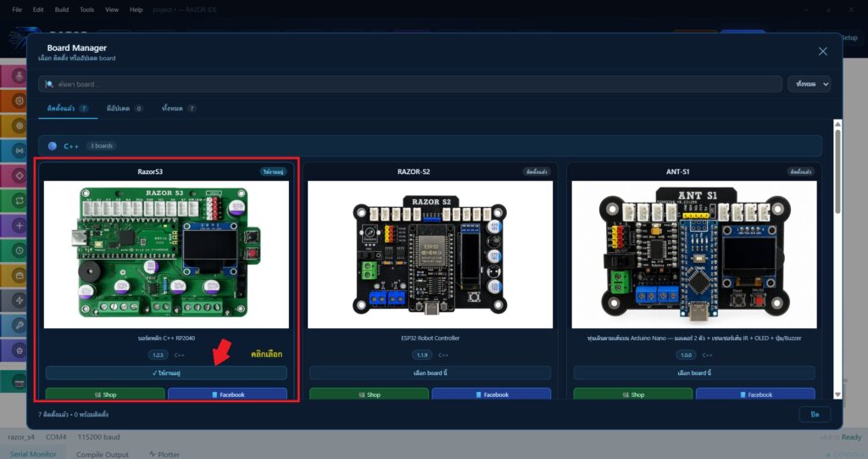Click the ปิด (close) button at the bottom
This screenshot has width=868, height=459.
[815, 414]
